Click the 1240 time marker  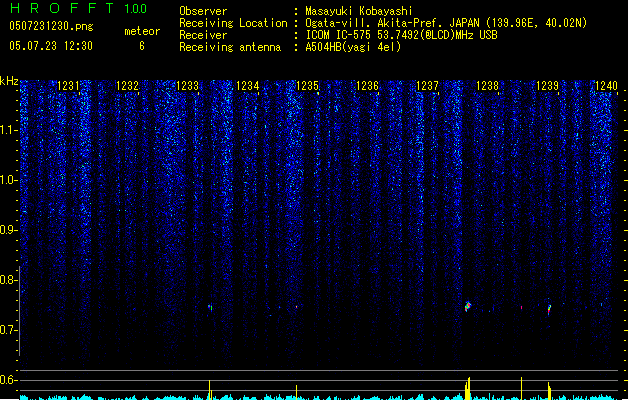[x=606, y=86]
